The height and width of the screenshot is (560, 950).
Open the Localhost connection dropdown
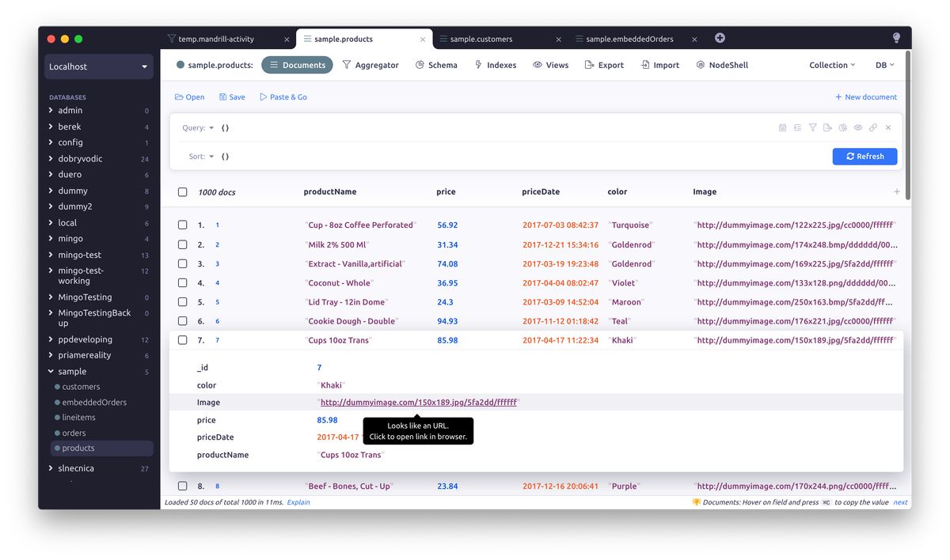(99, 67)
